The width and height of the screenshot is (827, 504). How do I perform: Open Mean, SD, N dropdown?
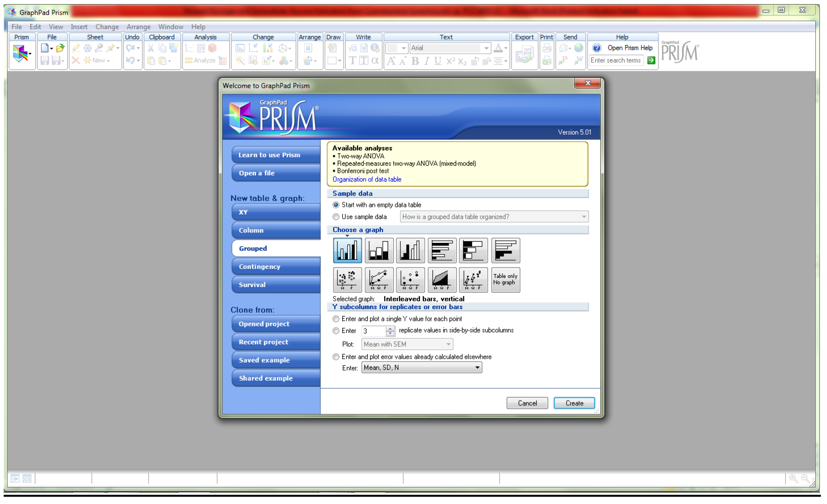pos(422,368)
